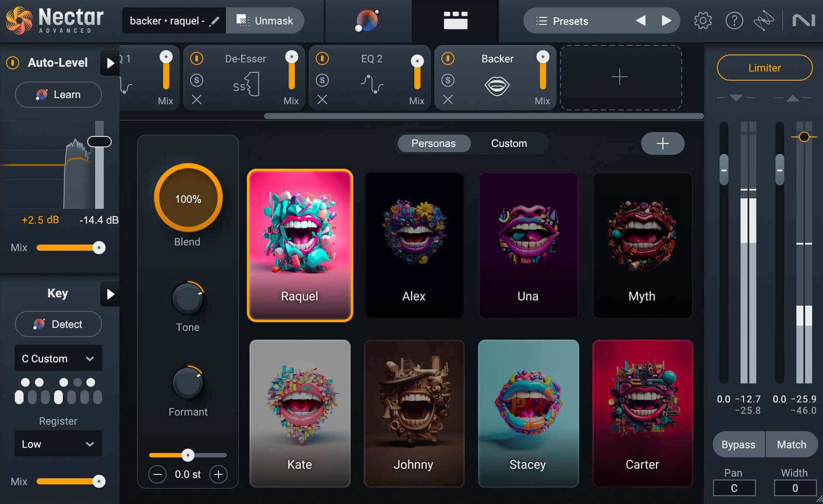The width and height of the screenshot is (823, 504).
Task: Select the Alex persona
Action: 414,245
